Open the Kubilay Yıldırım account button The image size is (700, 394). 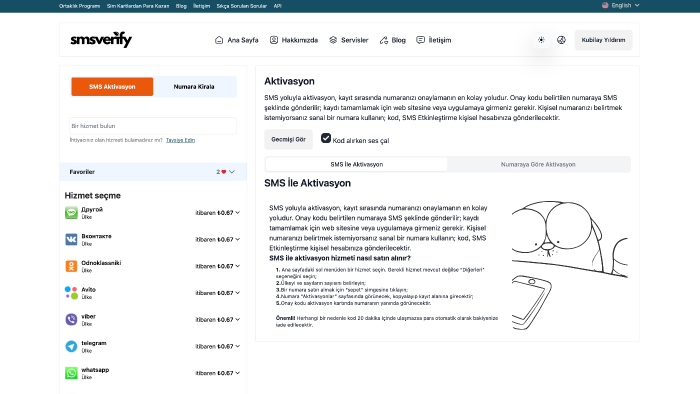[603, 40]
